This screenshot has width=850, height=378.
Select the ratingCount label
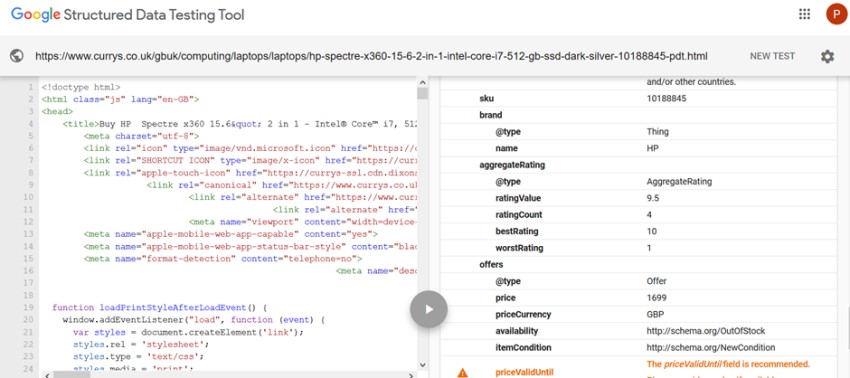tap(518, 215)
